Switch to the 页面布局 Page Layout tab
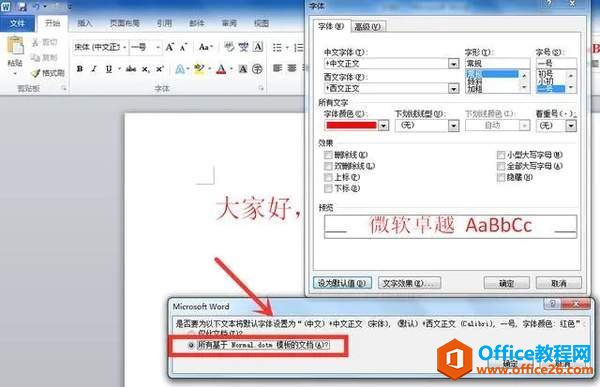Viewport: 600px width, 387px height. pyautogui.click(x=124, y=23)
